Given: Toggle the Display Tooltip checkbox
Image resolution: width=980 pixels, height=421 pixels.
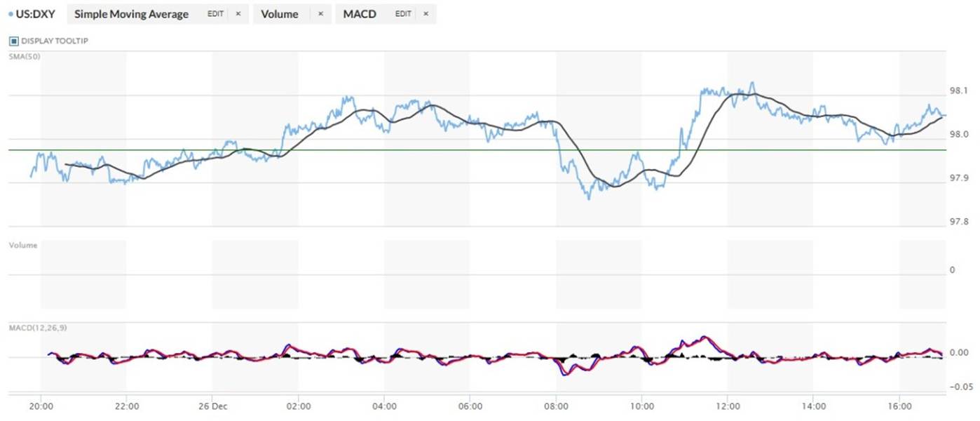Looking at the screenshot, I should coord(13,41).
